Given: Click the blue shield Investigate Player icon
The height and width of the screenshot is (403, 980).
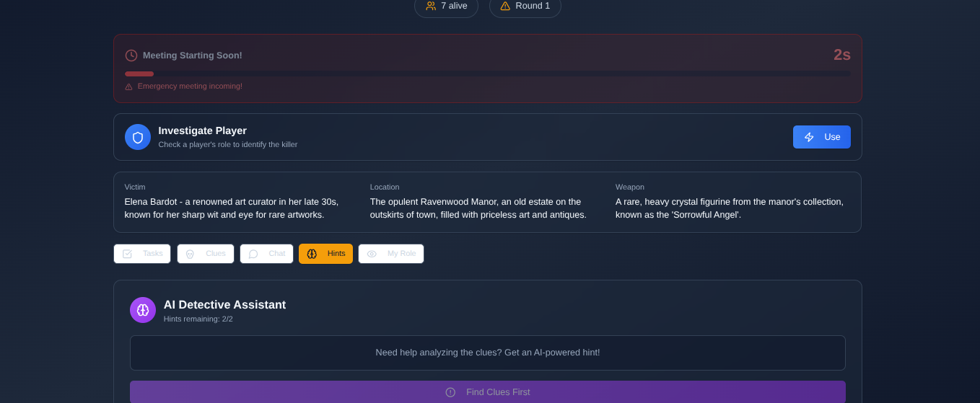Looking at the screenshot, I should point(138,137).
